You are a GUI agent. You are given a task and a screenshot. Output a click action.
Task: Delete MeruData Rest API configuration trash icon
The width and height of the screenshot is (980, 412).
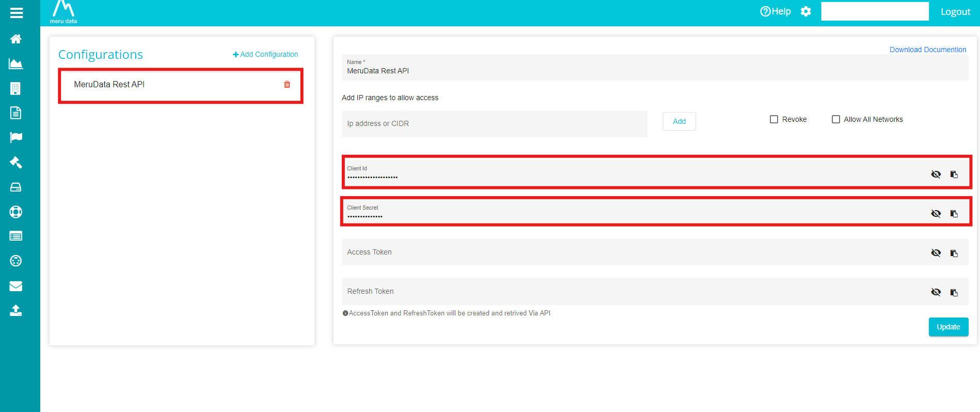coord(287,84)
